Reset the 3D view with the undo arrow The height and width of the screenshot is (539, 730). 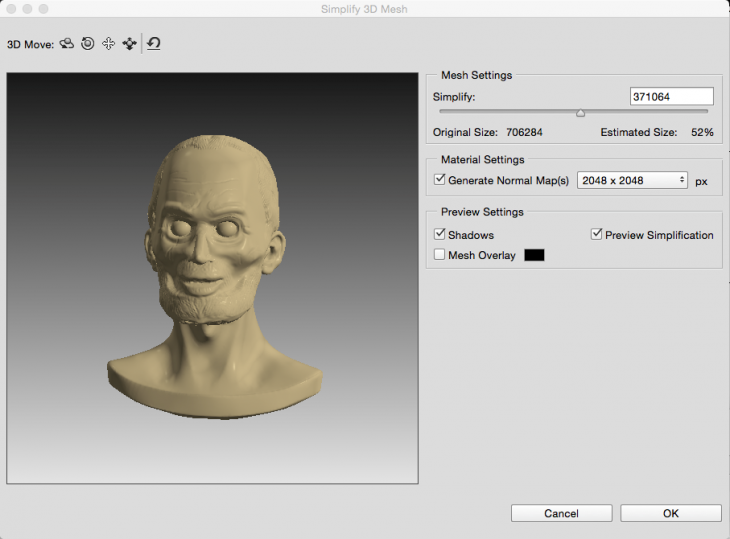coord(154,44)
